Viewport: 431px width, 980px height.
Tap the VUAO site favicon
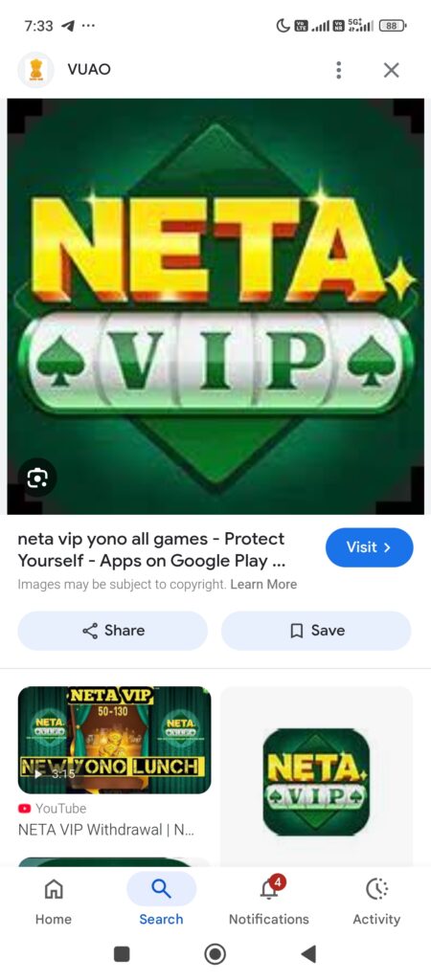(x=35, y=70)
